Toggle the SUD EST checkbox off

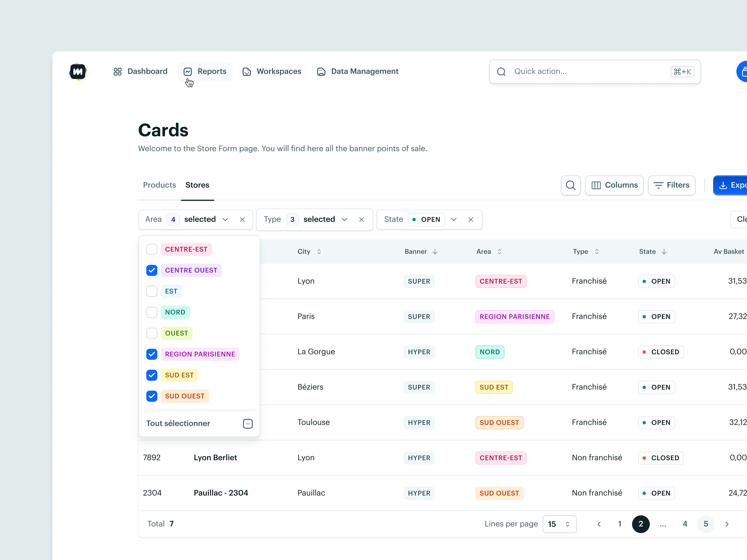(x=152, y=375)
